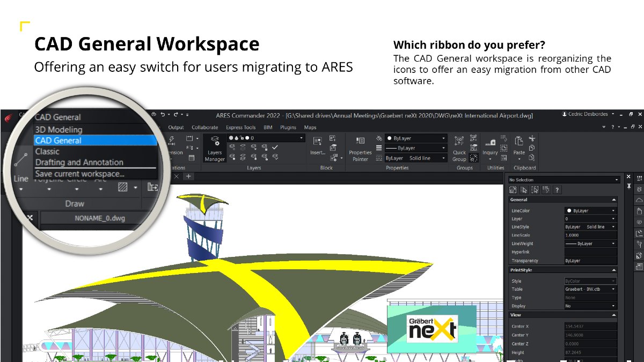Viewport: 644px width, 362px height.
Task: Open the Express Tools ribbon tab
Action: (241, 128)
